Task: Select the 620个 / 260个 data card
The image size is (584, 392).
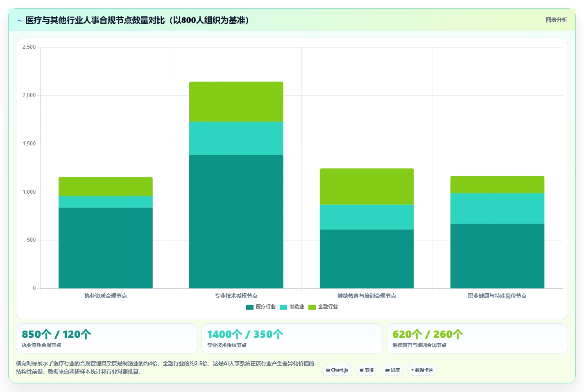Action: click(x=477, y=338)
